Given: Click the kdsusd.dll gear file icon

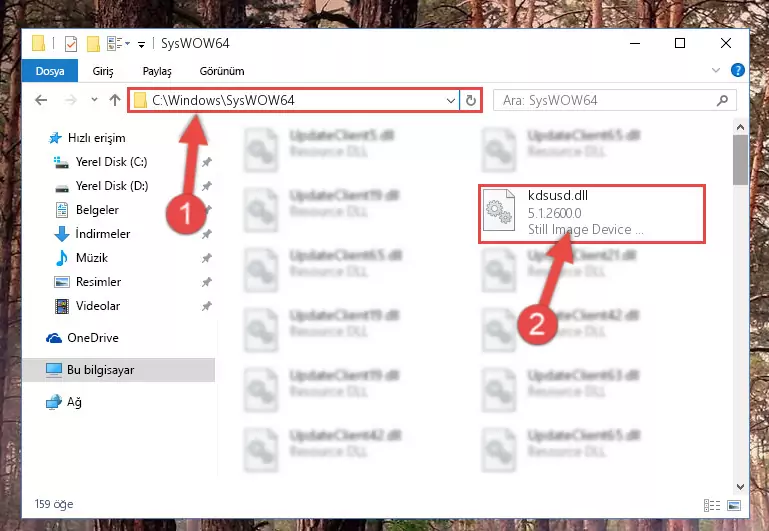Looking at the screenshot, I should coord(499,211).
